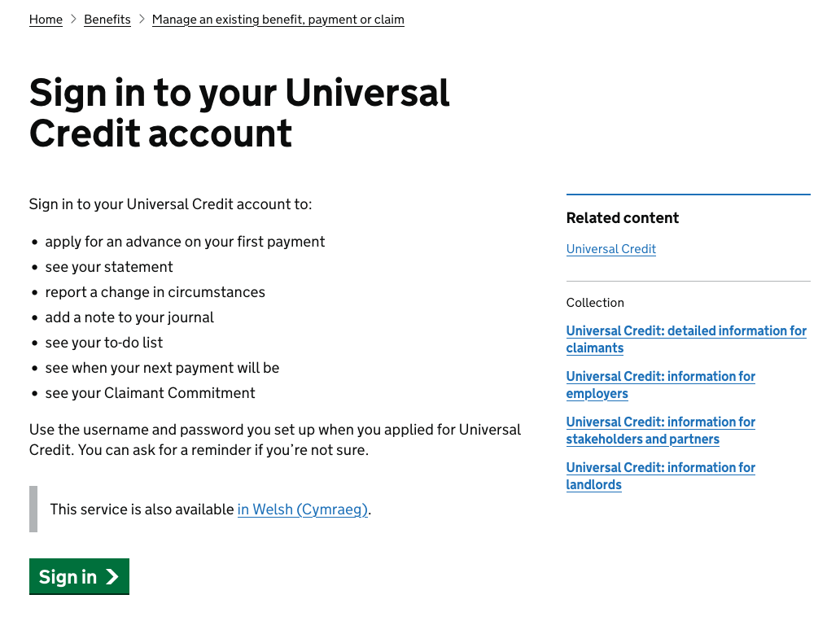840x621 pixels.
Task: Open Universal Credit: detailed information for claimants
Action: tap(686, 339)
